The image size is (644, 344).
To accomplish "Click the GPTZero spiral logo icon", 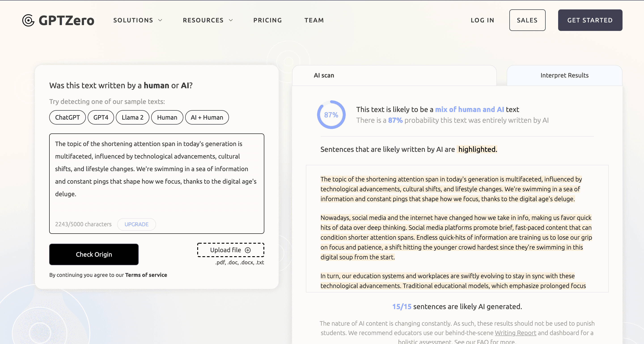I will (x=28, y=20).
